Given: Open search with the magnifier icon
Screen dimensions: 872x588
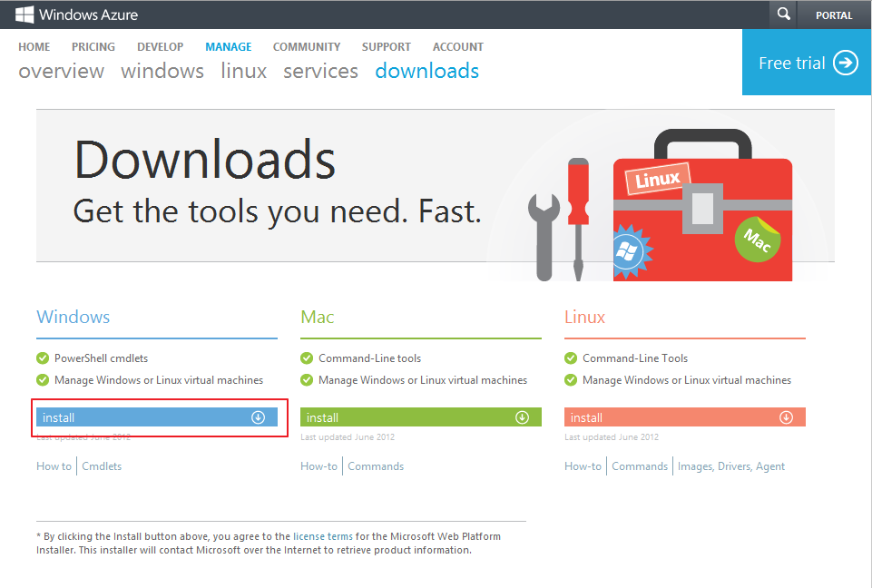Looking at the screenshot, I should 784,14.
